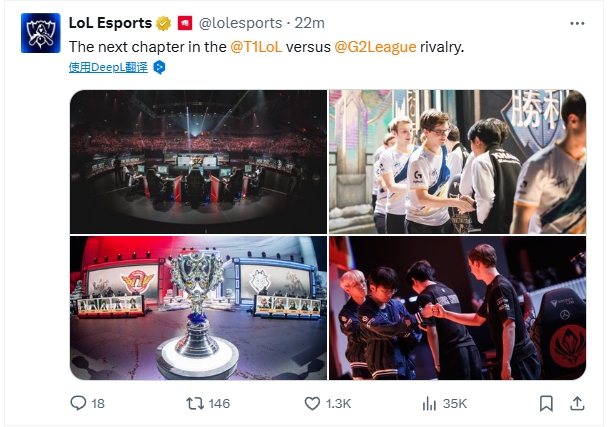Click the retweet arrows icon

tap(195, 403)
